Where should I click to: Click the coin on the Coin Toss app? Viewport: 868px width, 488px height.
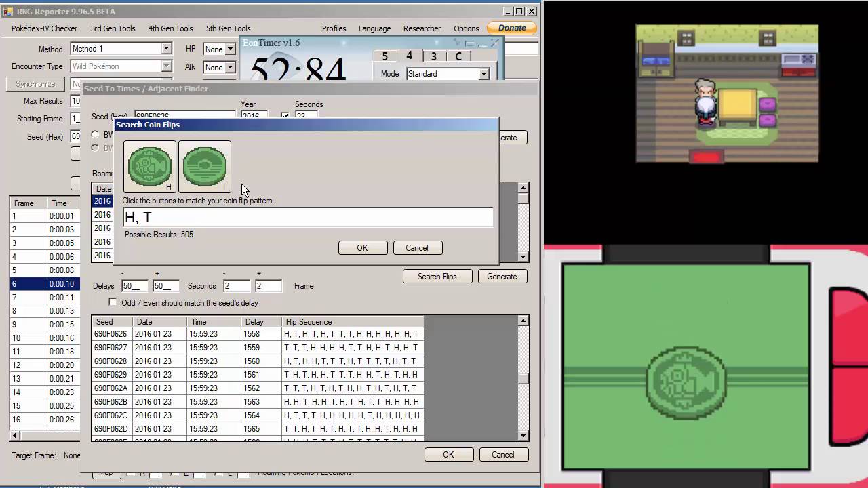pyautogui.click(x=686, y=382)
